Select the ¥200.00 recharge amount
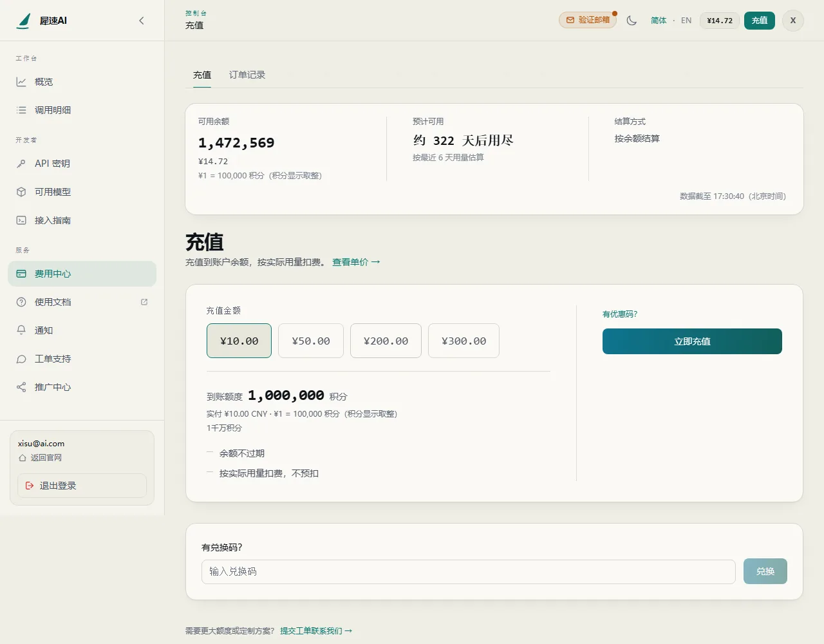Screen dimensions: 824x644 (x=386, y=341)
